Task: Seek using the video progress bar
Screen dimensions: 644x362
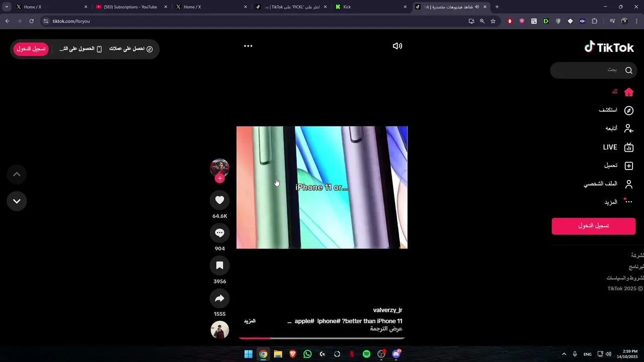Action: click(x=322, y=338)
